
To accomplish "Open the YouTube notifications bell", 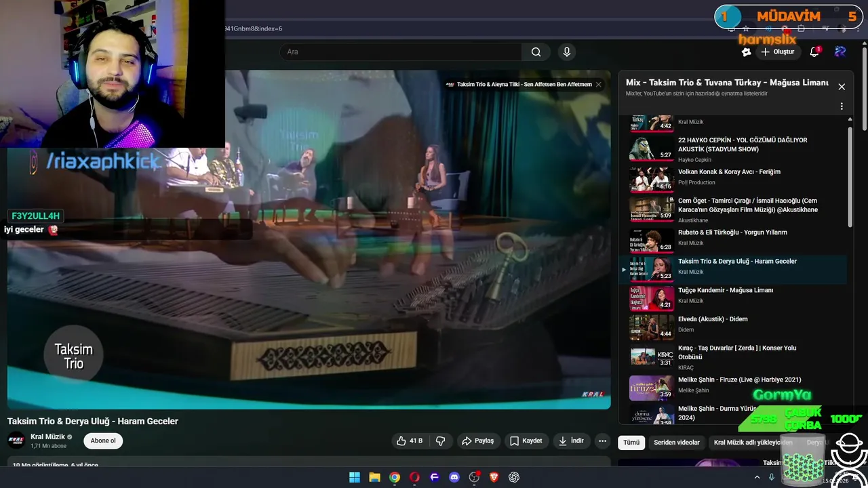I will 814,52.
